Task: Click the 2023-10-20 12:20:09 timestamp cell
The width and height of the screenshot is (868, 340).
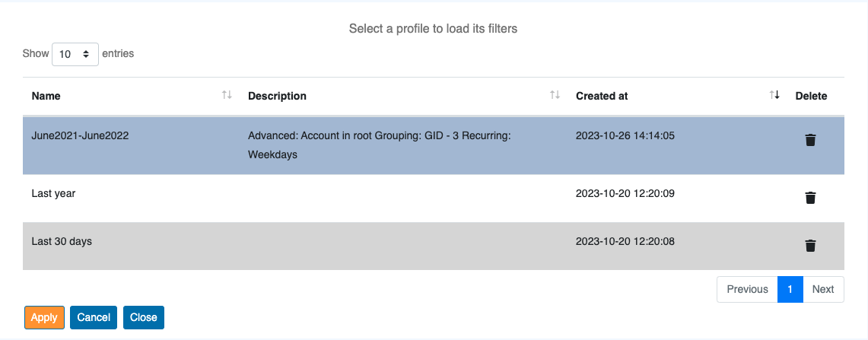Action: pos(625,194)
